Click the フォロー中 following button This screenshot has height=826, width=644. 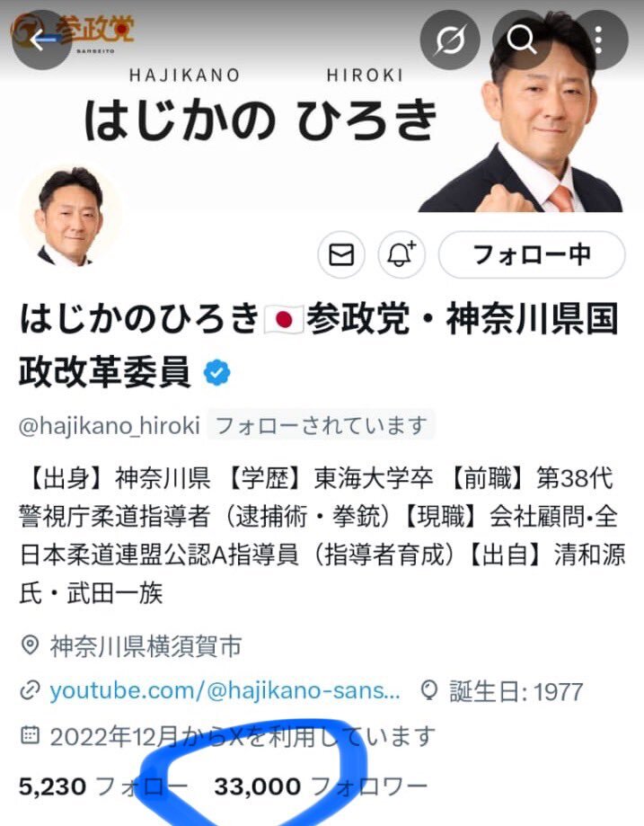pos(532,255)
